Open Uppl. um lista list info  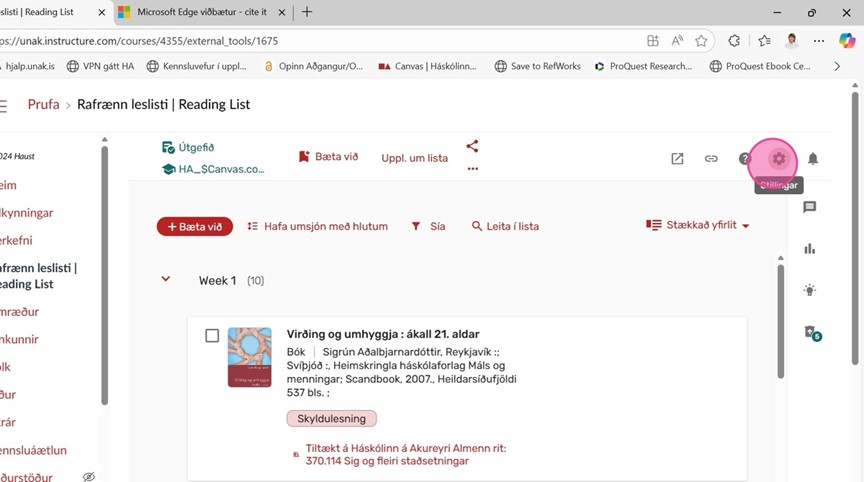tap(414, 158)
